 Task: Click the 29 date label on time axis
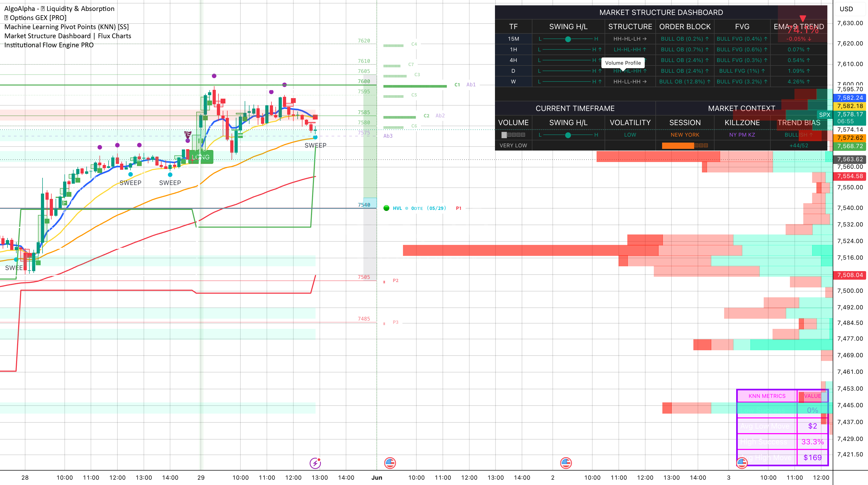tap(201, 478)
